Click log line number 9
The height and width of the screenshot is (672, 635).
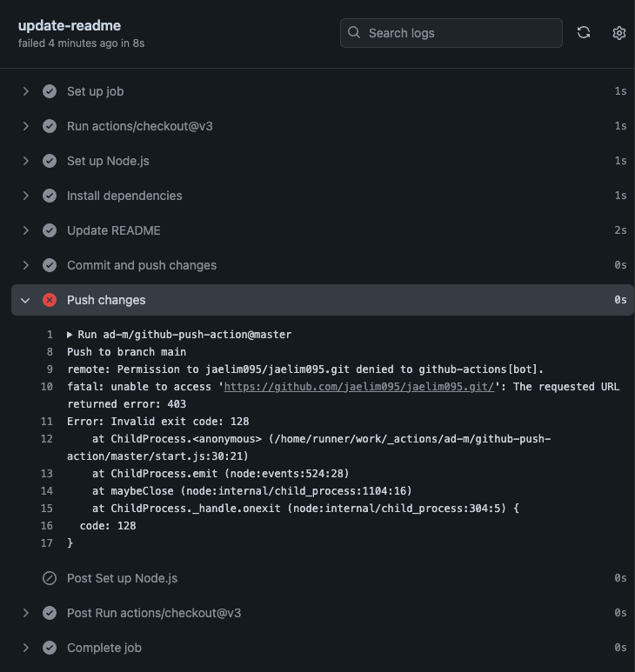click(50, 369)
